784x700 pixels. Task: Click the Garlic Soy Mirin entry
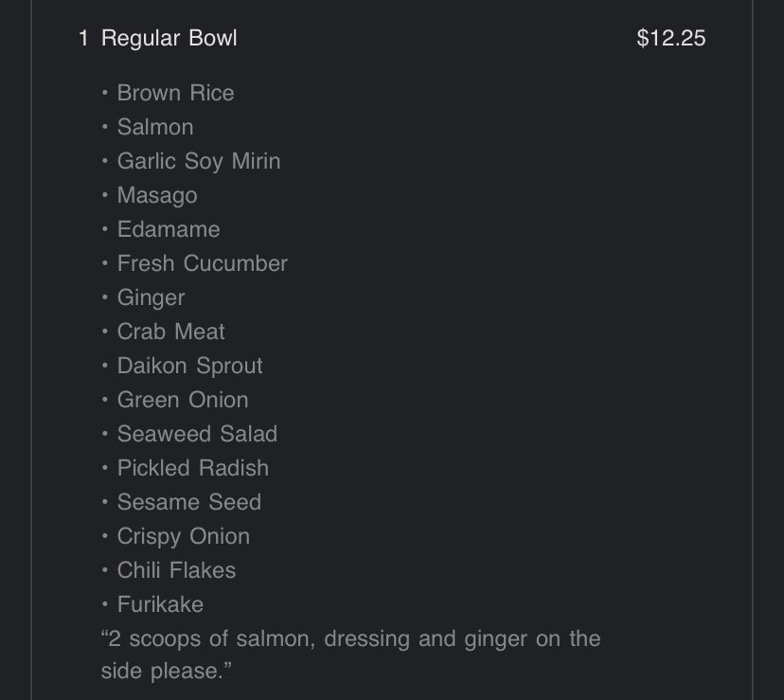click(198, 161)
